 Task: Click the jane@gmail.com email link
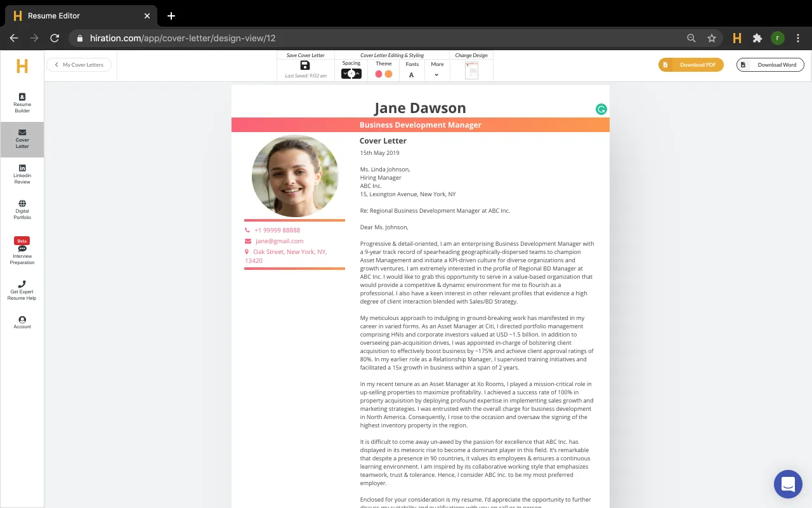(279, 241)
